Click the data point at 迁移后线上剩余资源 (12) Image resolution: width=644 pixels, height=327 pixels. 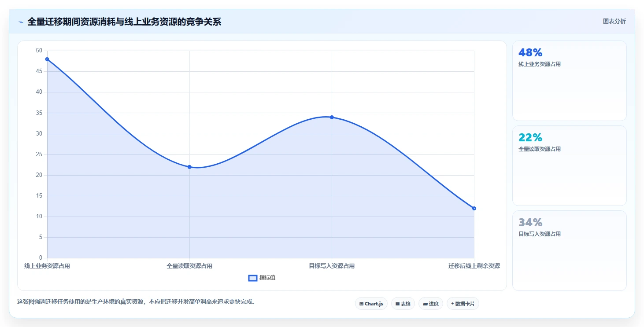(474, 208)
